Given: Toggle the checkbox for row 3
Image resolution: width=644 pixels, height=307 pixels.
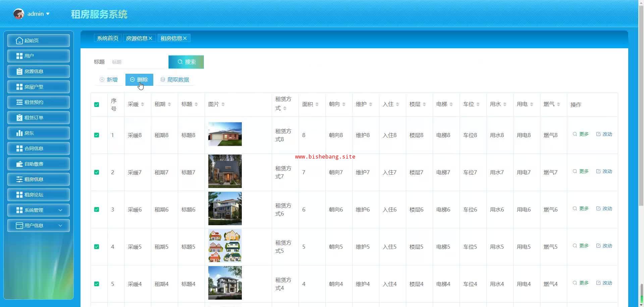Looking at the screenshot, I should point(97,209).
